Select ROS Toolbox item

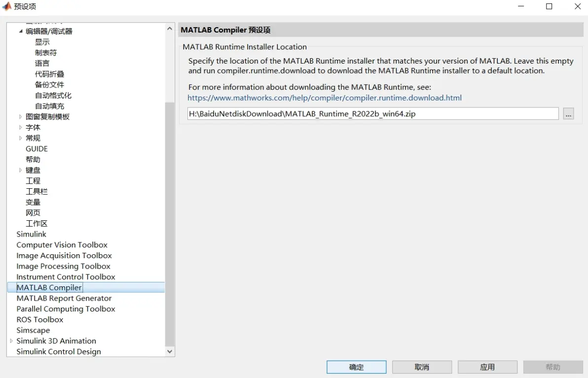tap(40, 319)
